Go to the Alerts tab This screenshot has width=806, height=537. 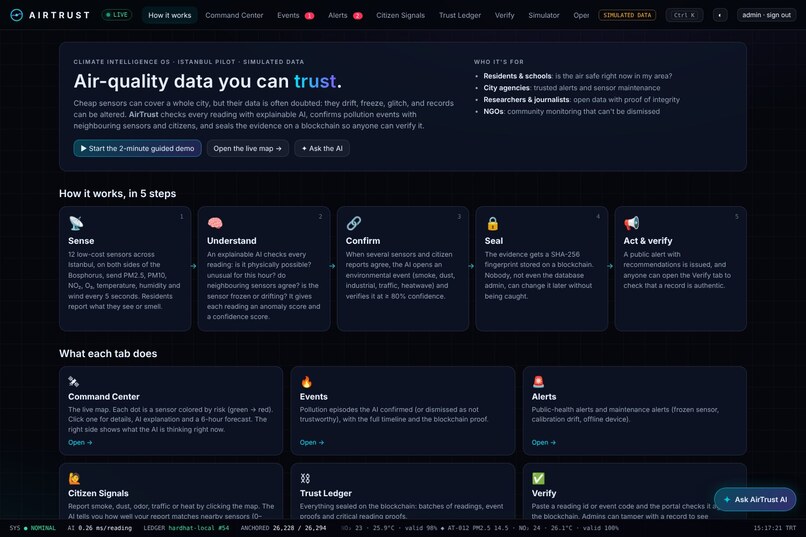click(338, 15)
